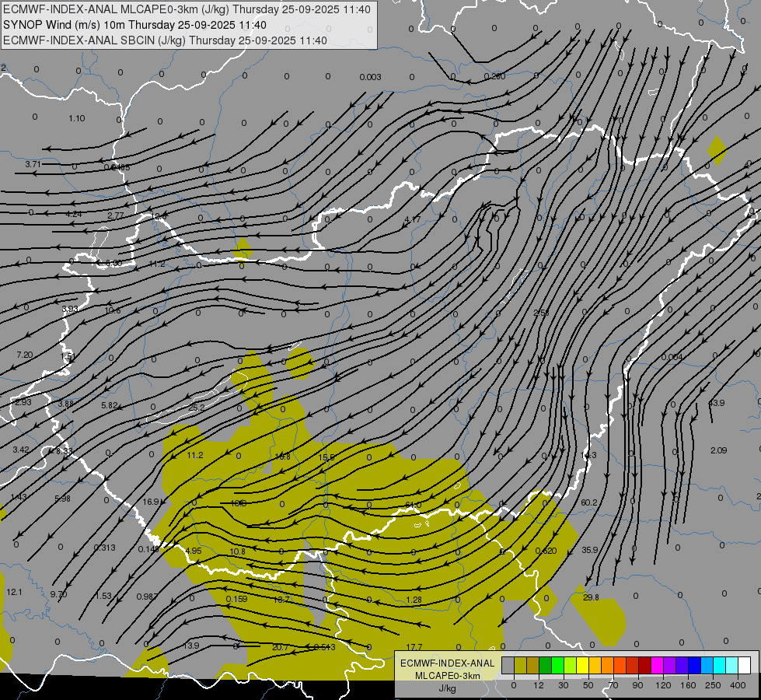Screen dimensions: 761x700
Task: Click the map value 3.71
Action: tap(33, 164)
